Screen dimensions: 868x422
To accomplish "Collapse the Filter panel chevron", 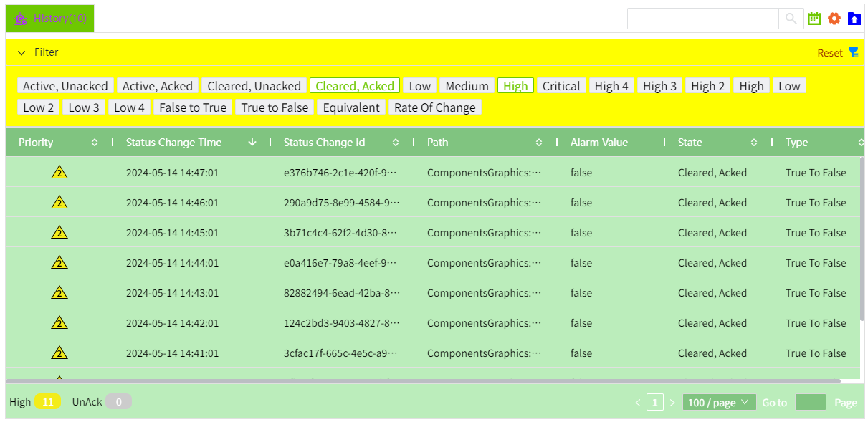I will (x=22, y=52).
